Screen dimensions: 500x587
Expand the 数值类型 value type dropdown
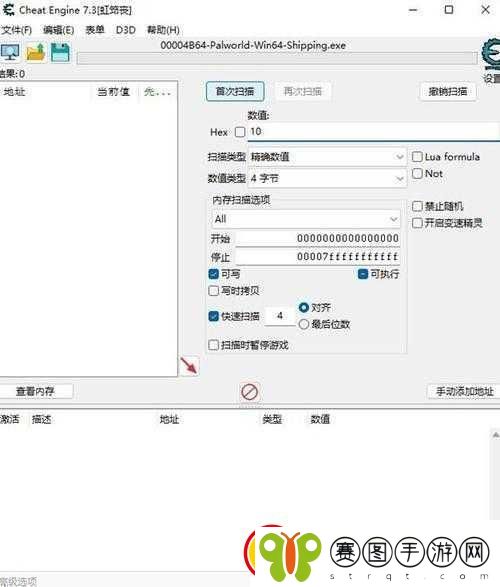pyautogui.click(x=327, y=178)
